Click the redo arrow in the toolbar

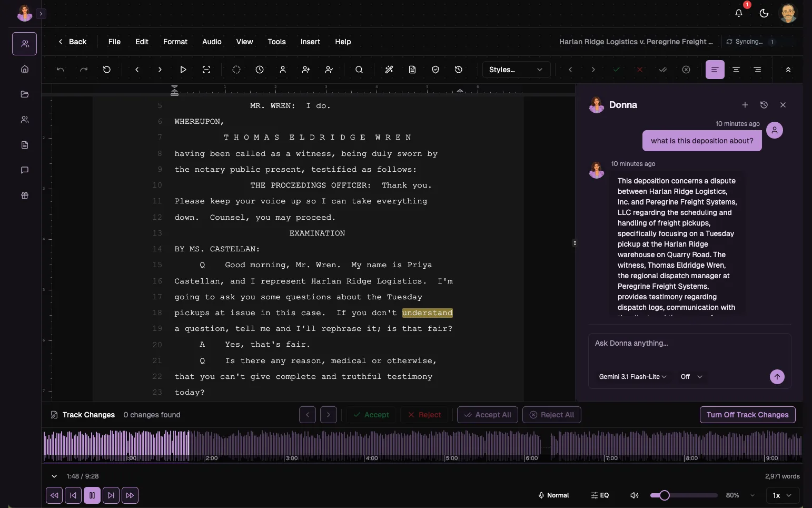pos(84,70)
